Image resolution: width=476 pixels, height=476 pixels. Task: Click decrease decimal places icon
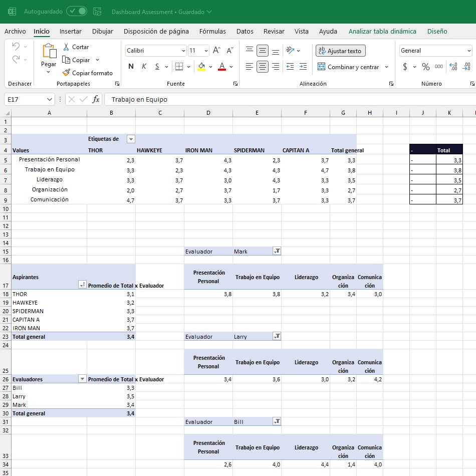point(466,67)
